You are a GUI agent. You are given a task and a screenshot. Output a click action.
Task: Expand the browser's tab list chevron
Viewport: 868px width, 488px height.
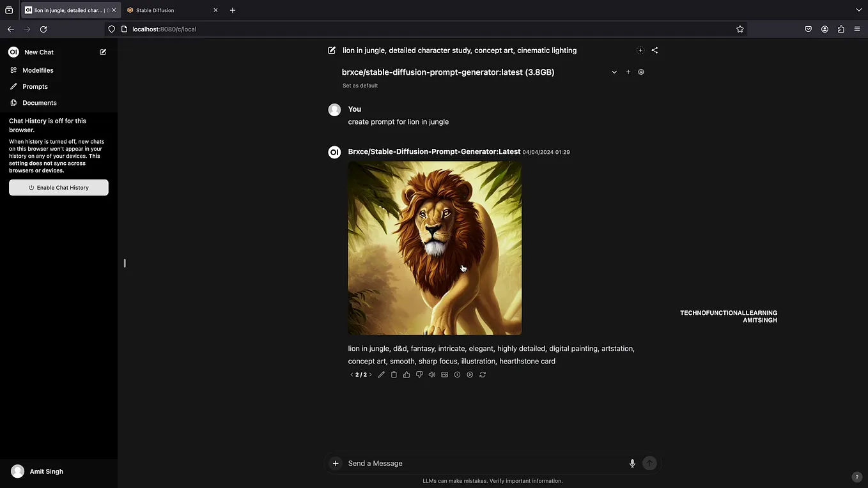(858, 10)
